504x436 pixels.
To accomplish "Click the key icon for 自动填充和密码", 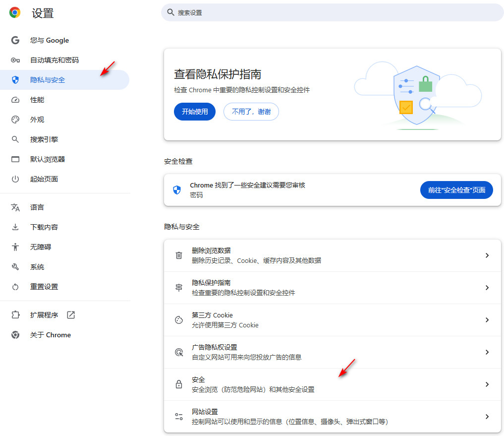I will [x=15, y=60].
